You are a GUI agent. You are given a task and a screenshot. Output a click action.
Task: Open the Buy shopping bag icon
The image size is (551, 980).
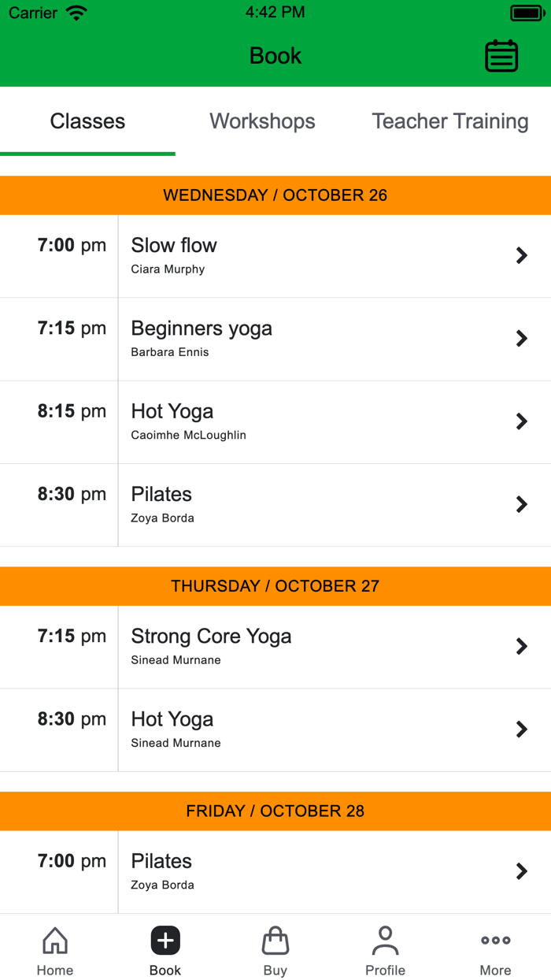[275, 939]
